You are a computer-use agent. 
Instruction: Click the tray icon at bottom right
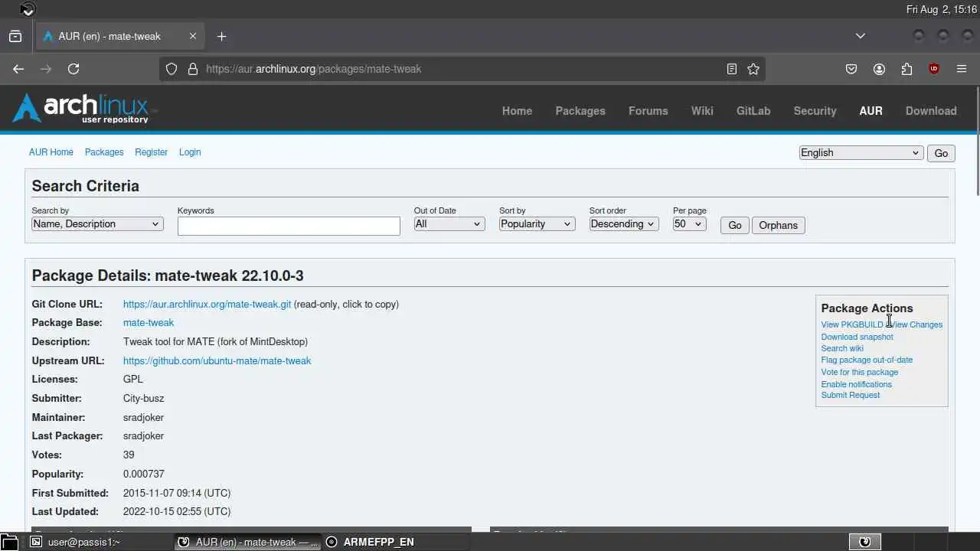coord(865,542)
